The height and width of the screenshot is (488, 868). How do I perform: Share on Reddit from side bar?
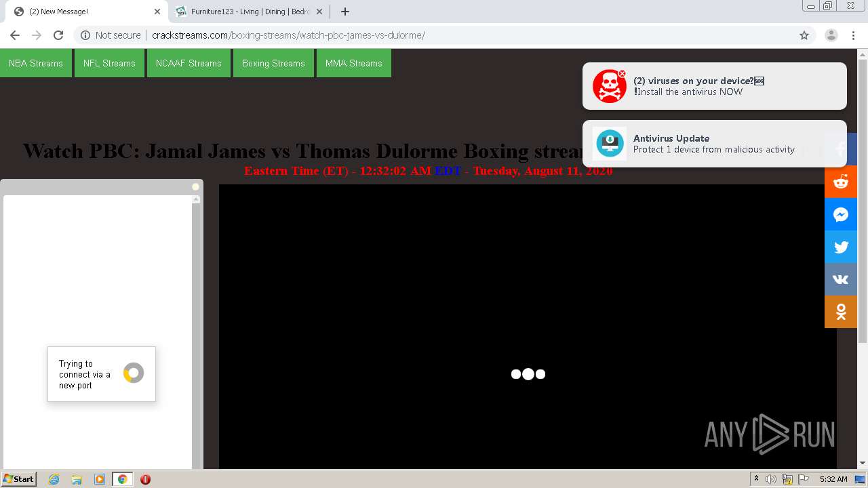(x=841, y=182)
